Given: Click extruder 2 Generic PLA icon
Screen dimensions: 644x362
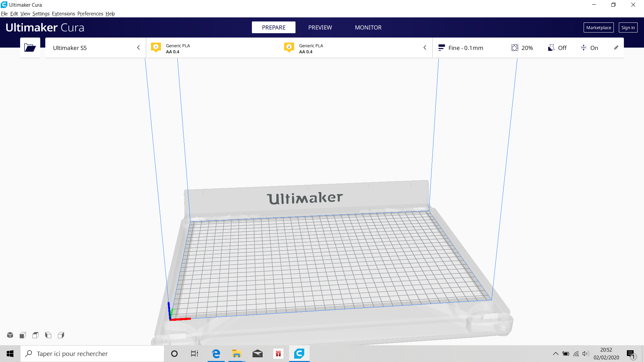Looking at the screenshot, I should pos(289,48).
